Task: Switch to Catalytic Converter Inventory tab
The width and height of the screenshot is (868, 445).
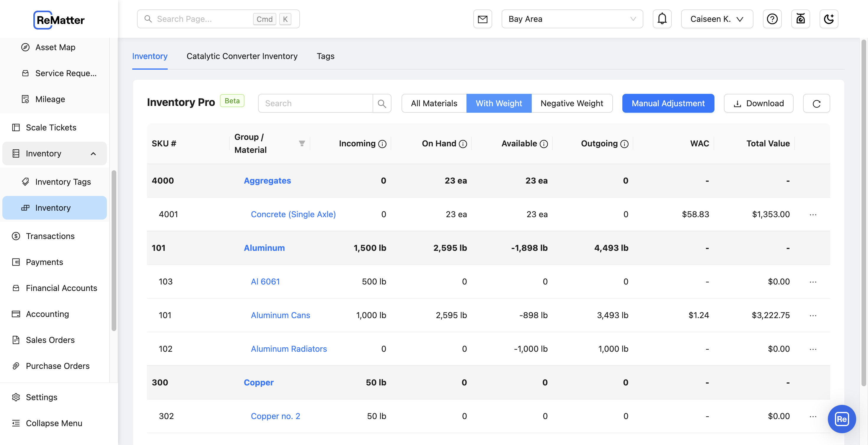Action: pos(242,56)
